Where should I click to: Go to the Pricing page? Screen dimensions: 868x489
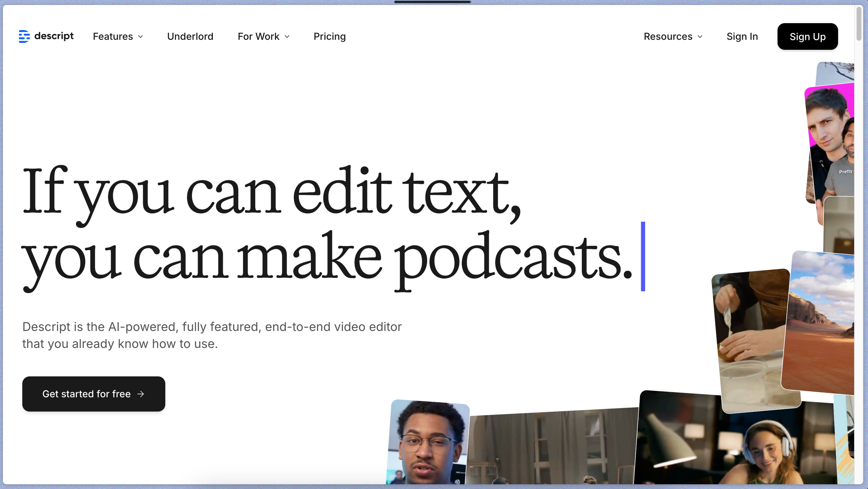click(329, 36)
